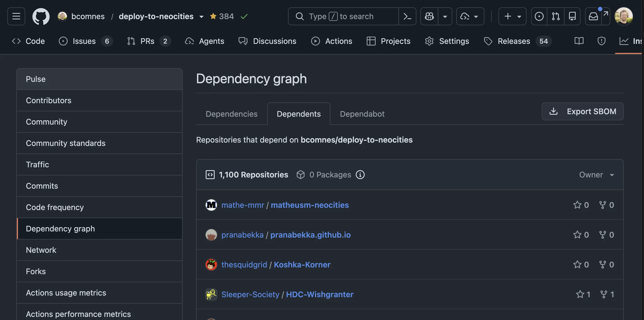This screenshot has width=644, height=320.
Task: Expand the deploy-to-neocities repo dropdown
Action: pos(201,17)
